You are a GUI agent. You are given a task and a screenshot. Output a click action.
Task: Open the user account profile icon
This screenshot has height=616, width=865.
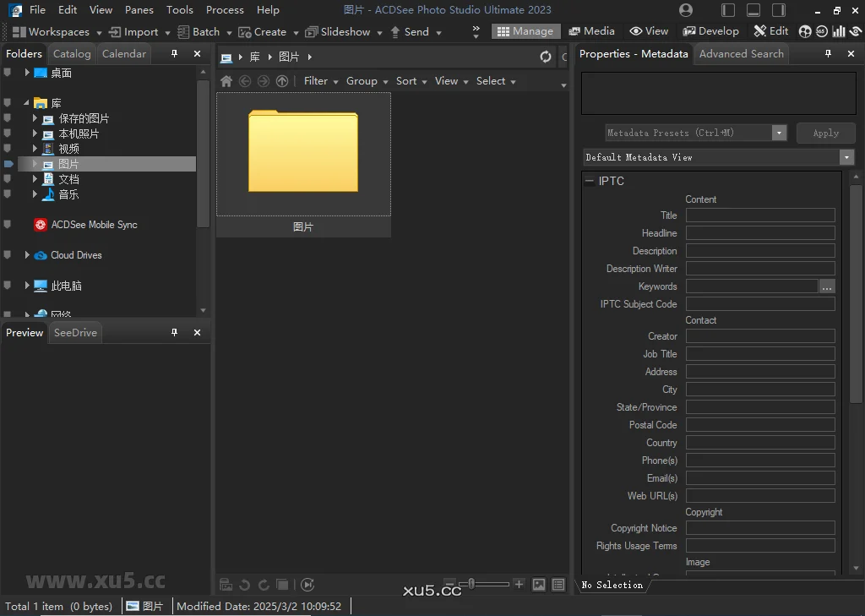click(686, 10)
